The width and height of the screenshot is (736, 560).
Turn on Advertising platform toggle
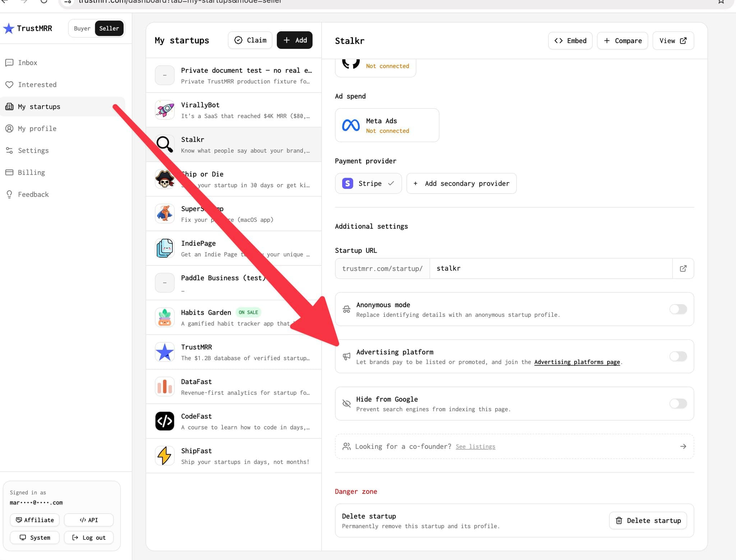tap(678, 356)
